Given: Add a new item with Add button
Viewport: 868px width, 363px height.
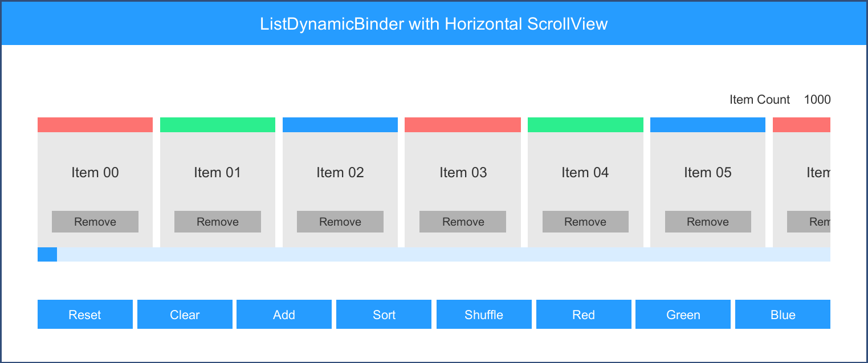Looking at the screenshot, I should tap(284, 315).
